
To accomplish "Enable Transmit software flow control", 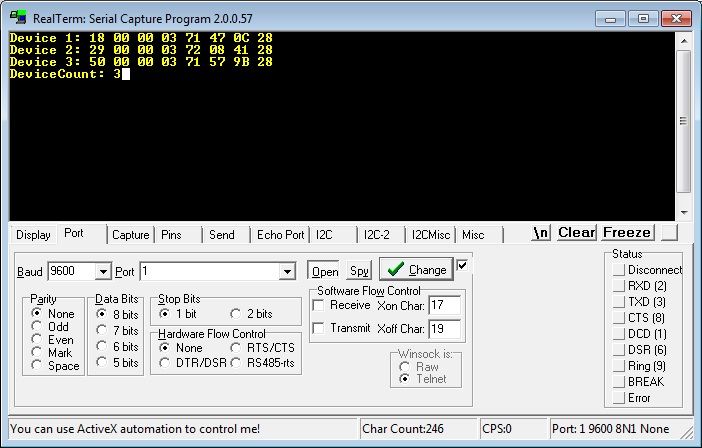I will tap(318, 328).
